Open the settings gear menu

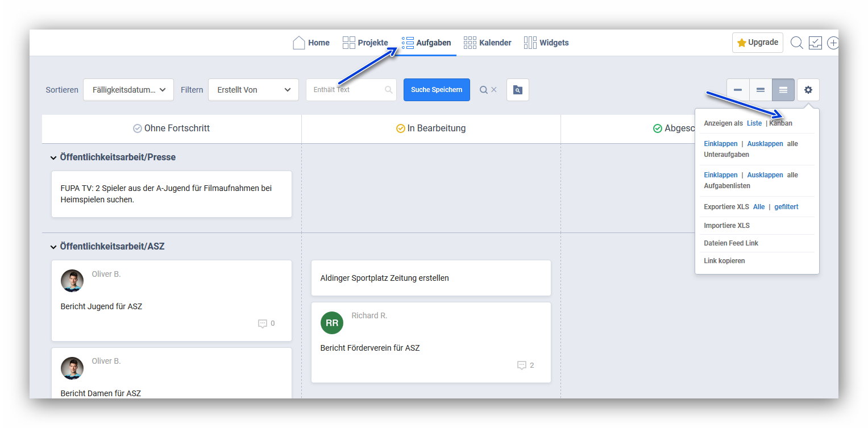click(x=808, y=90)
